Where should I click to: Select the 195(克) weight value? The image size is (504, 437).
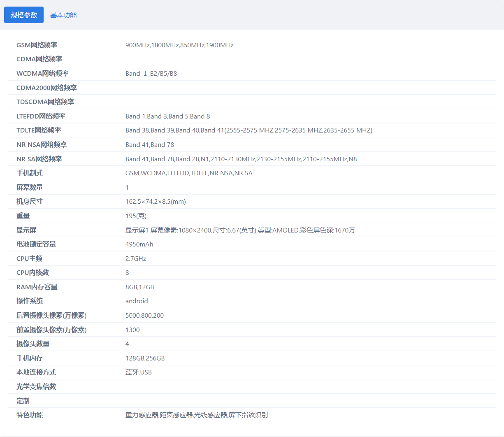[x=136, y=216]
